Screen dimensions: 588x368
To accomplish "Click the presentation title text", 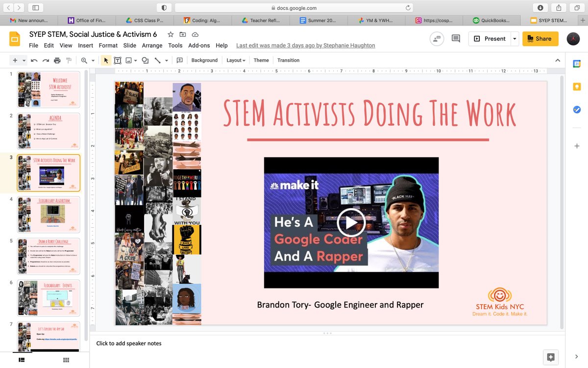I will point(93,34).
